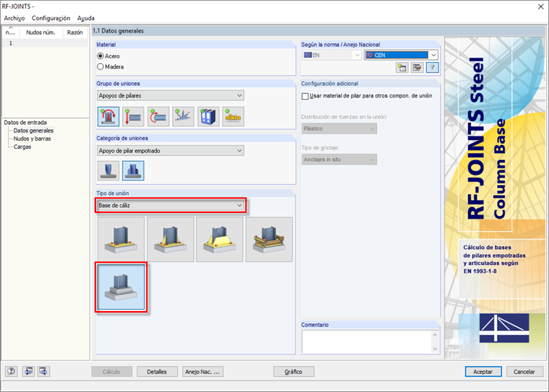Viewport: 549px width, 392px height.
Task: Open the help icon button
Action: click(x=12, y=371)
